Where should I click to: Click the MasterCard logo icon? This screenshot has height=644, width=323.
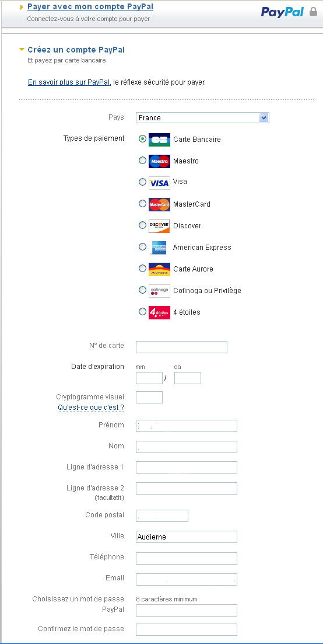pos(159,204)
